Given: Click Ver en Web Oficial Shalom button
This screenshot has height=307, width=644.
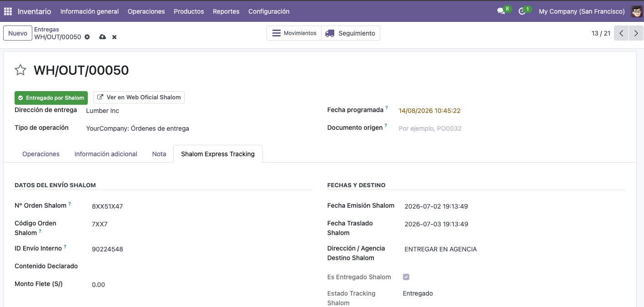Looking at the screenshot, I should (x=139, y=97).
